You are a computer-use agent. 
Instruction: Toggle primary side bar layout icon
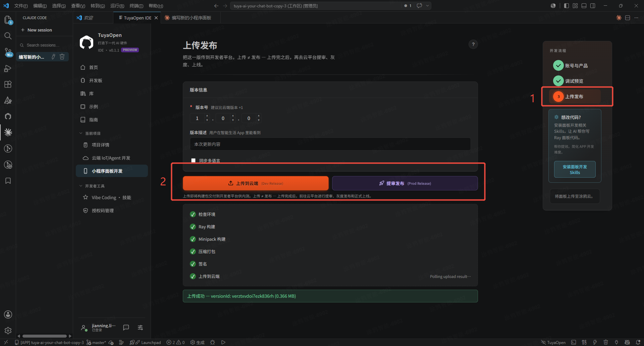pos(567,6)
